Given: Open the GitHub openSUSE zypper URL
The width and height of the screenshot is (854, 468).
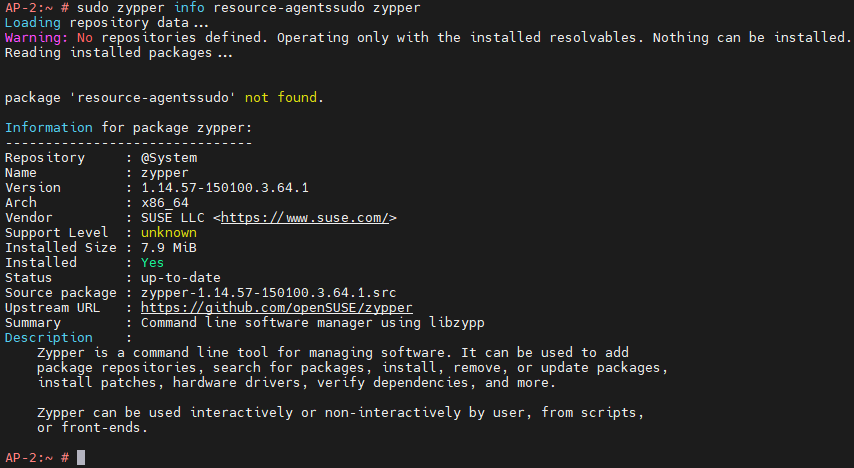Looking at the screenshot, I should pyautogui.click(x=277, y=308).
